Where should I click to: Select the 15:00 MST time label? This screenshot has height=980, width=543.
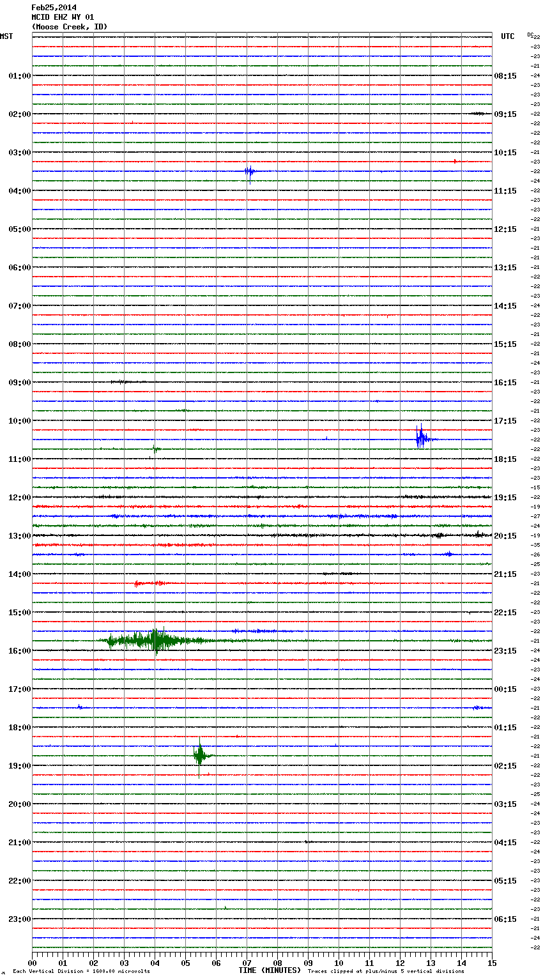point(19,613)
